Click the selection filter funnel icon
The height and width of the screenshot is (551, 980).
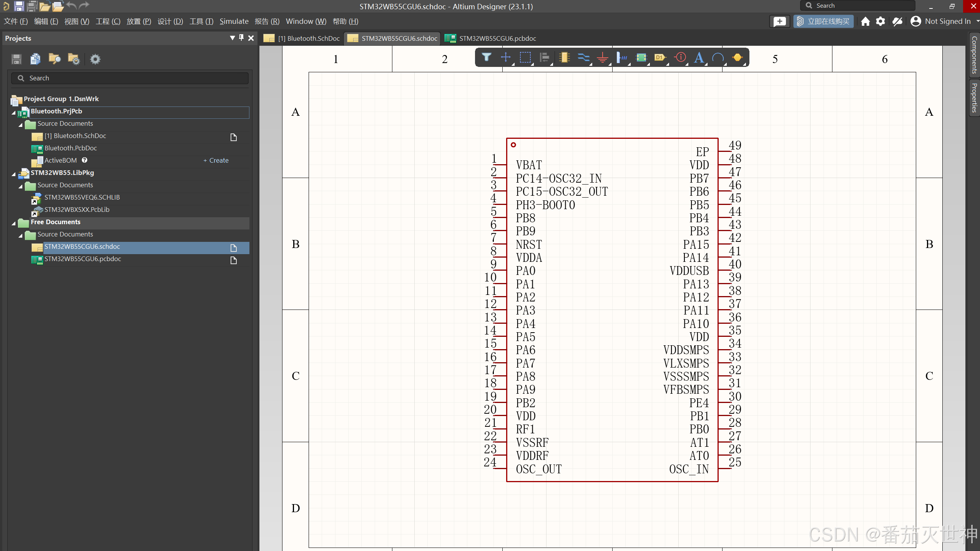tap(487, 57)
